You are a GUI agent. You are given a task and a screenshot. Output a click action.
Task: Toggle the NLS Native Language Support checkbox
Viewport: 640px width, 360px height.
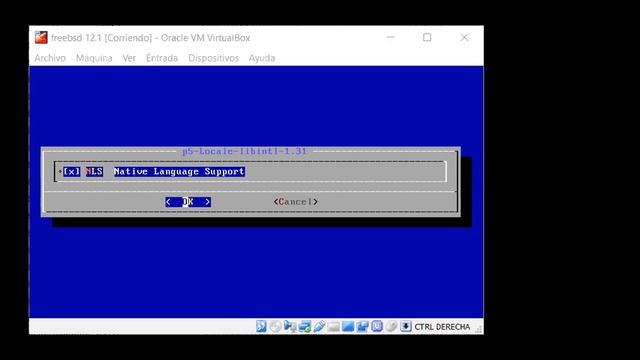click(x=72, y=171)
